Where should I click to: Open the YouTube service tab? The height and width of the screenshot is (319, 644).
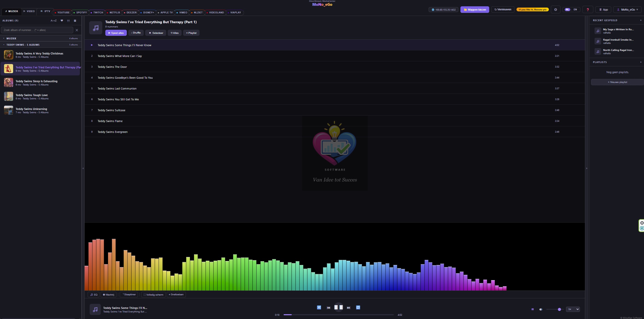(62, 12)
